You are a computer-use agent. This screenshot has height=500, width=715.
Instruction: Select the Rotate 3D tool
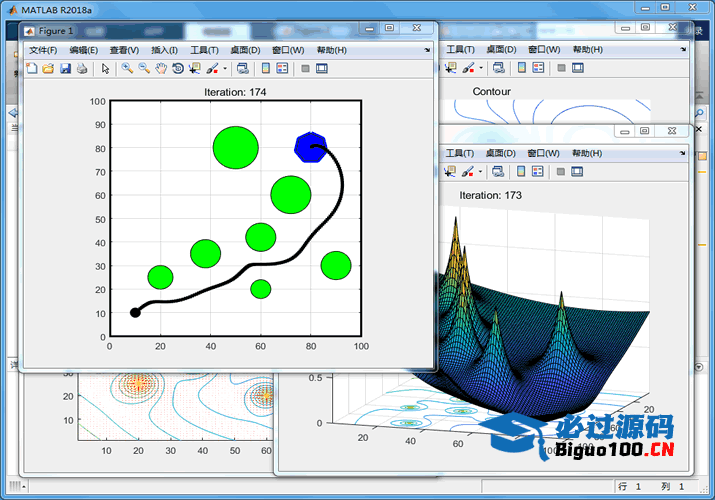[x=178, y=68]
